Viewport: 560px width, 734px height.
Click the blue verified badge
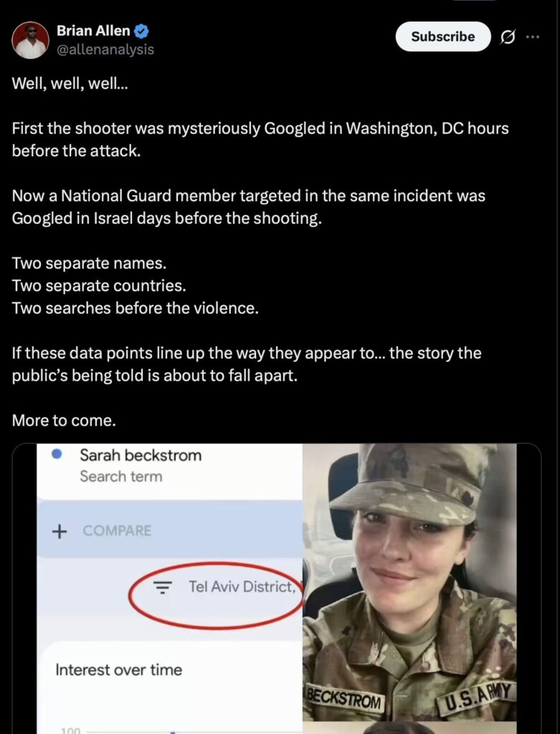(141, 32)
